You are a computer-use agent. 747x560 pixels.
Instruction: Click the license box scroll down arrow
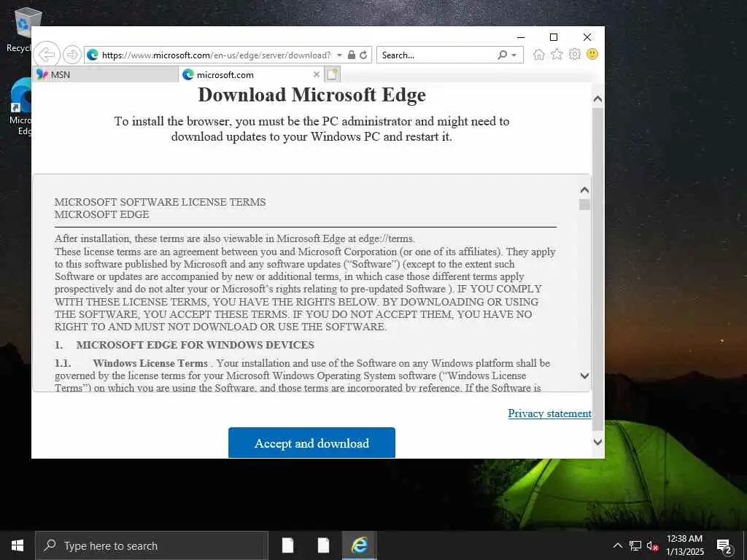click(x=584, y=376)
